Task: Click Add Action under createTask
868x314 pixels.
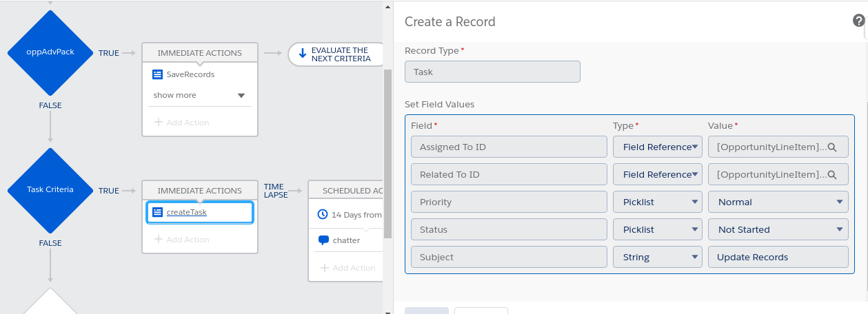Action: [181, 240]
